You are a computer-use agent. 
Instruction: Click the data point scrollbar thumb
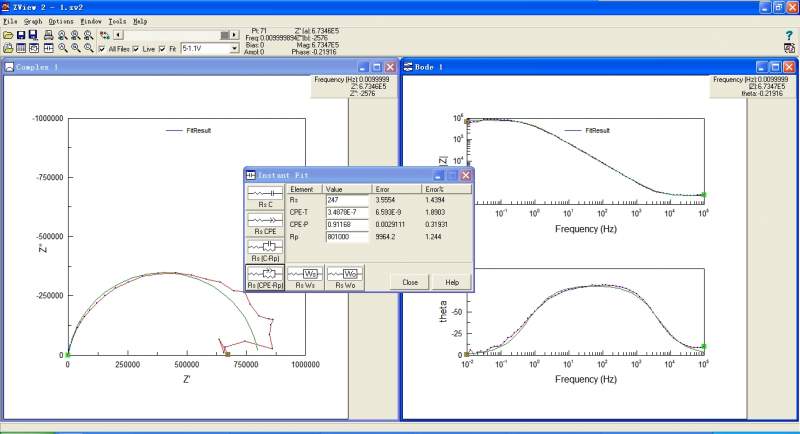coord(225,35)
